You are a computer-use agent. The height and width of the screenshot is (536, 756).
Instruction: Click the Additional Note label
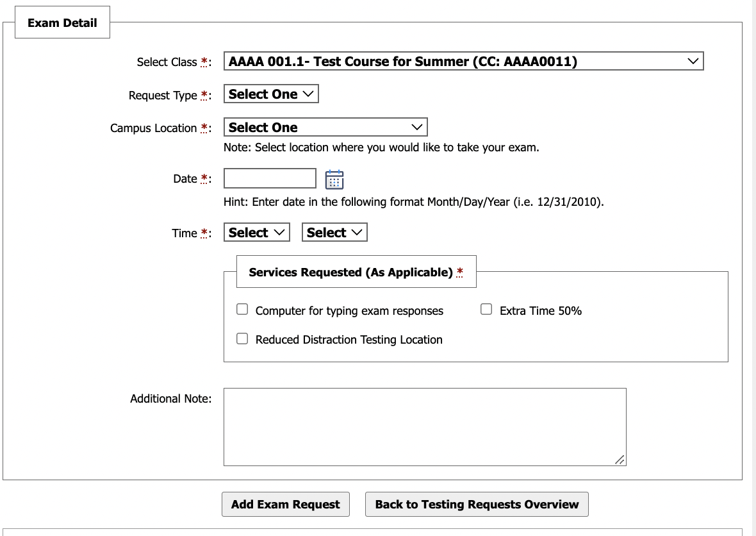[x=170, y=399]
